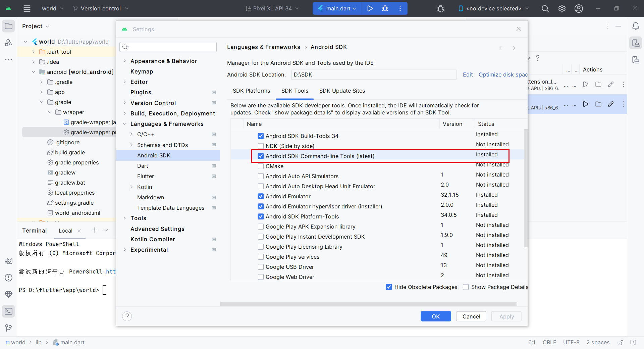Click Optimize disk space link

pyautogui.click(x=503, y=74)
